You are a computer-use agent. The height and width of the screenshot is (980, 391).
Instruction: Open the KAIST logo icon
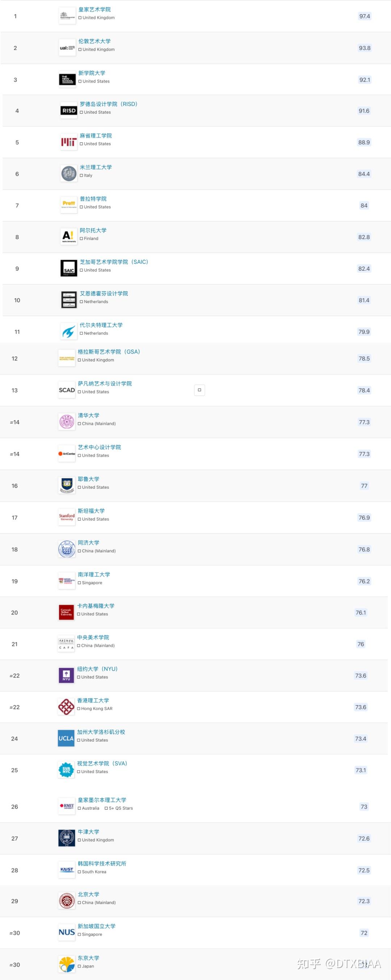click(67, 870)
